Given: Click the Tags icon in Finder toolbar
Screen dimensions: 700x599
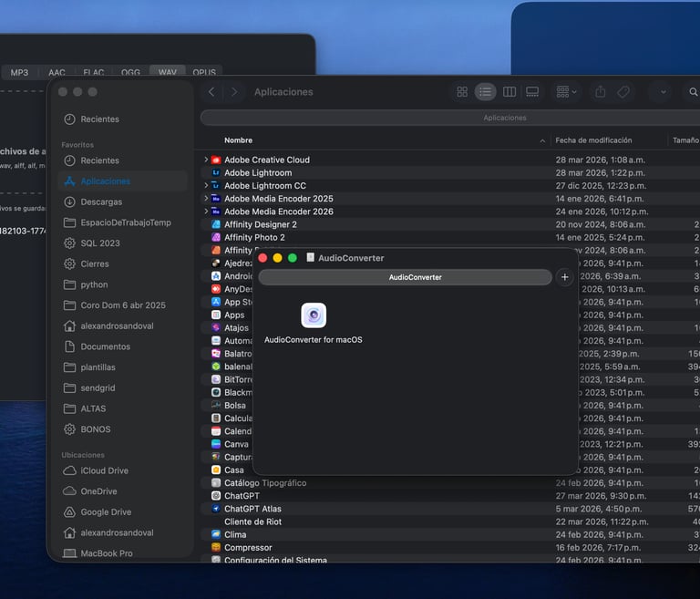Looking at the screenshot, I should pos(623,92).
